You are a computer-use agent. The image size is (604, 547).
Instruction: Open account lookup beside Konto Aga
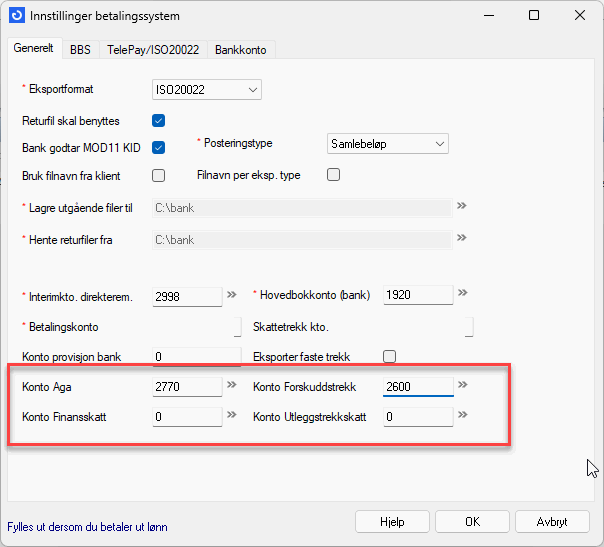tap(232, 385)
